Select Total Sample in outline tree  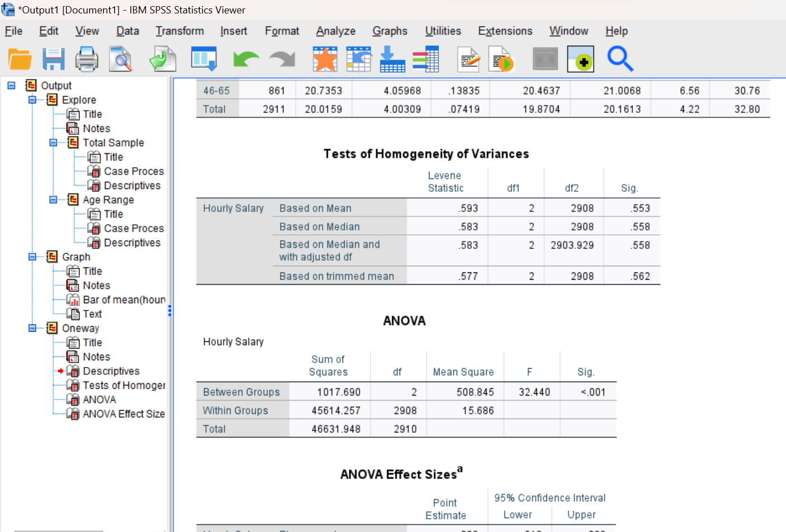tap(114, 143)
